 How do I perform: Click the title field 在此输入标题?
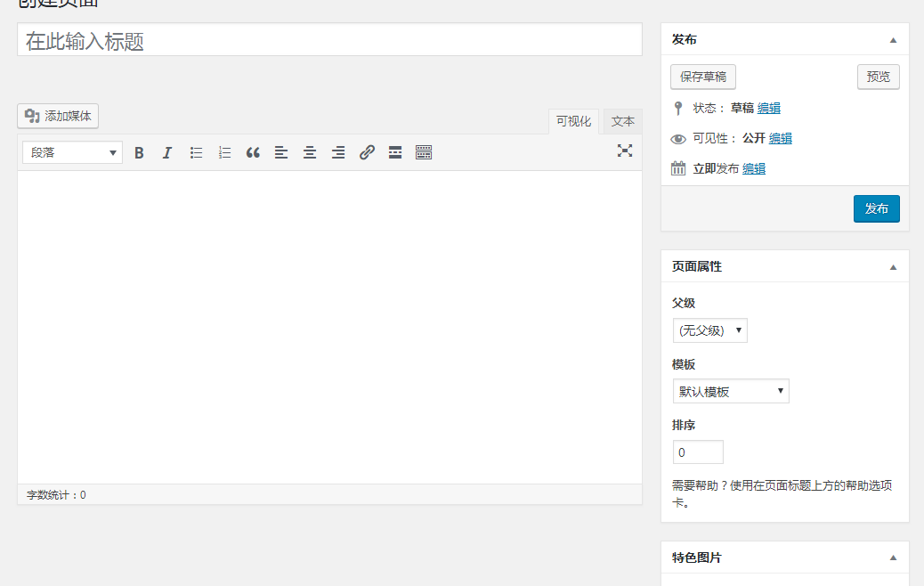329,40
